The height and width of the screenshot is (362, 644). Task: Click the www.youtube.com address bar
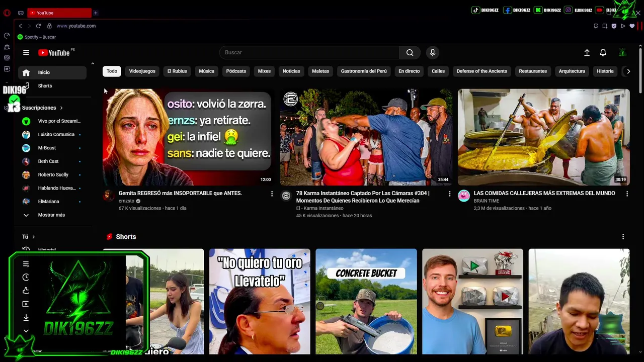(x=76, y=26)
